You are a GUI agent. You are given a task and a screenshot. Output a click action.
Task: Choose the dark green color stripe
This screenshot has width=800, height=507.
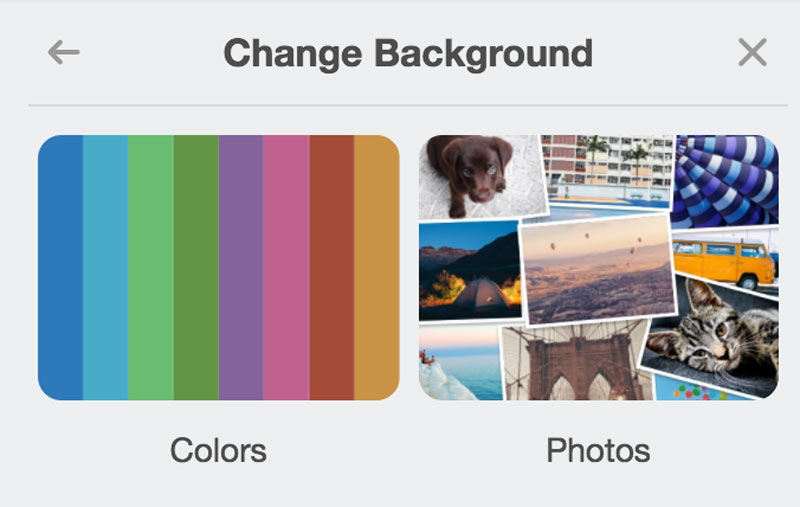196,267
